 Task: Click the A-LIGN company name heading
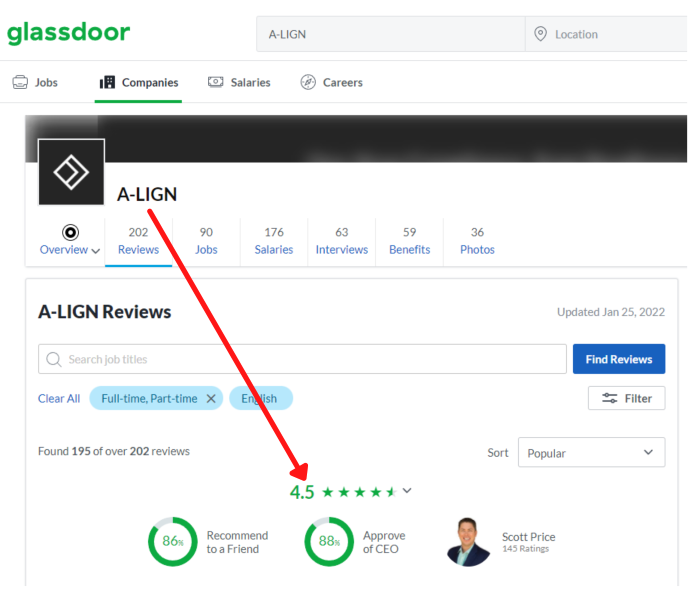[147, 194]
